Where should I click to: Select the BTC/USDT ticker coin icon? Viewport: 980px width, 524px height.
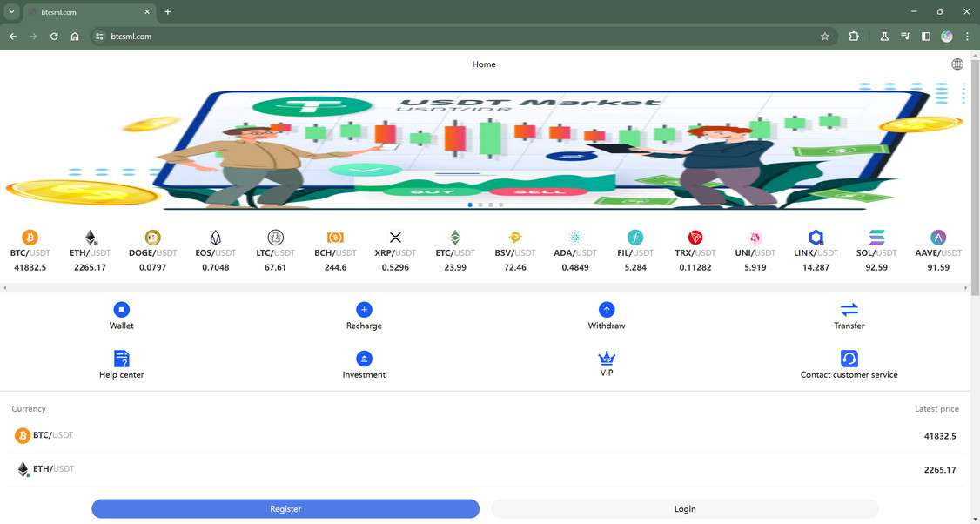click(30, 238)
